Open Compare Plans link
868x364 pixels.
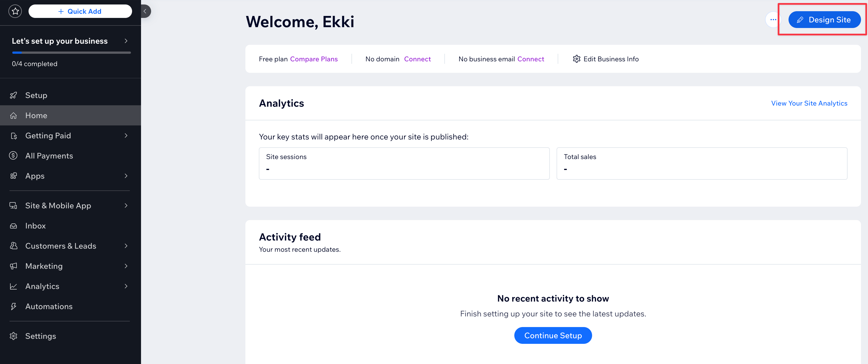point(314,59)
